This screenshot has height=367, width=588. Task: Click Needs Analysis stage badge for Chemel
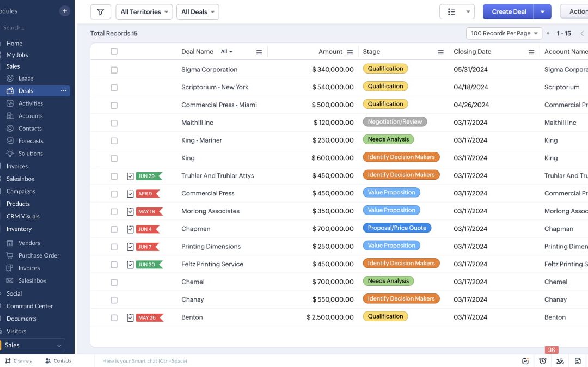(x=389, y=281)
